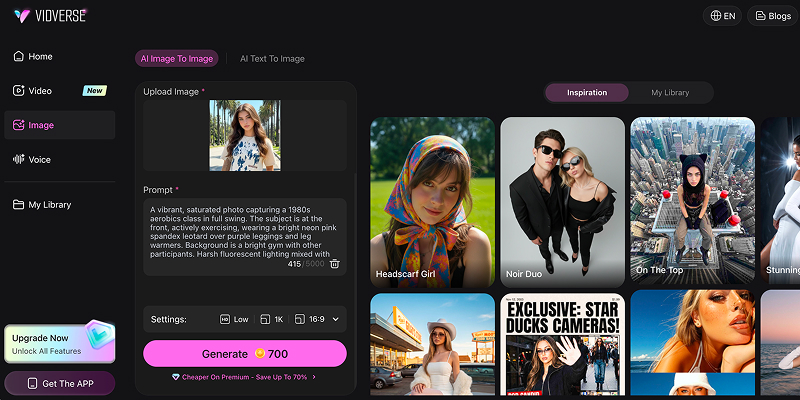Click the 16:9 aspect ratio icon

click(300, 319)
